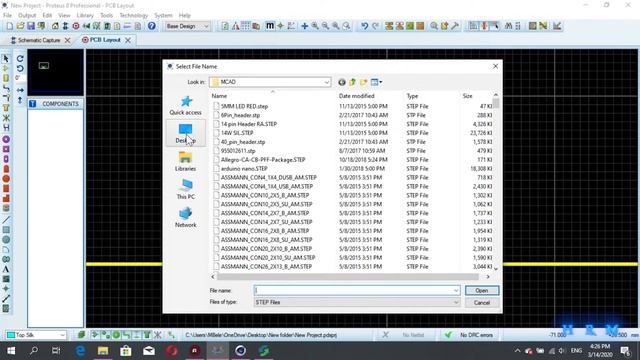The height and width of the screenshot is (360, 640).
Task: Click the Home page house icon
Action: coord(55,26)
